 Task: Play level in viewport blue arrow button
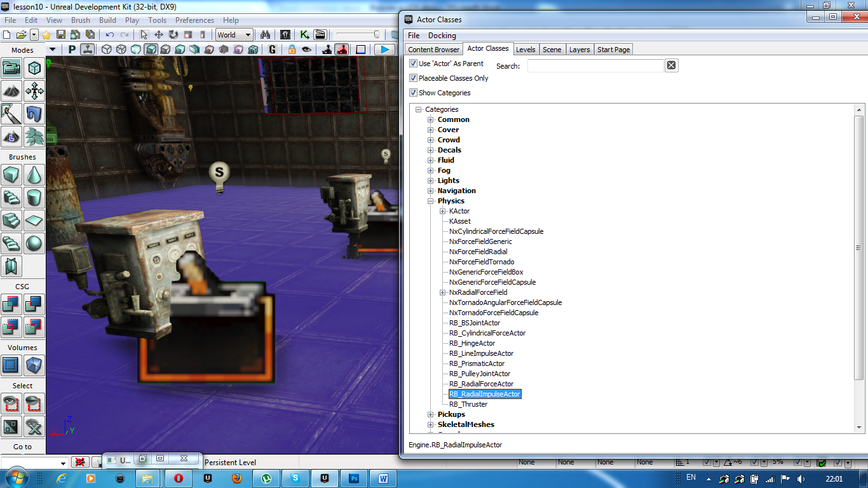click(384, 50)
